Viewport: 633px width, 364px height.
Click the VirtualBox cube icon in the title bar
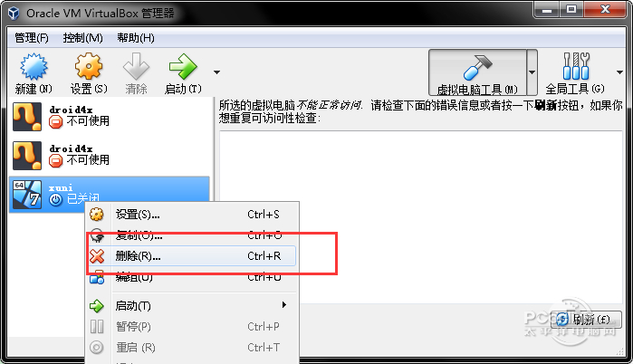[x=14, y=13]
